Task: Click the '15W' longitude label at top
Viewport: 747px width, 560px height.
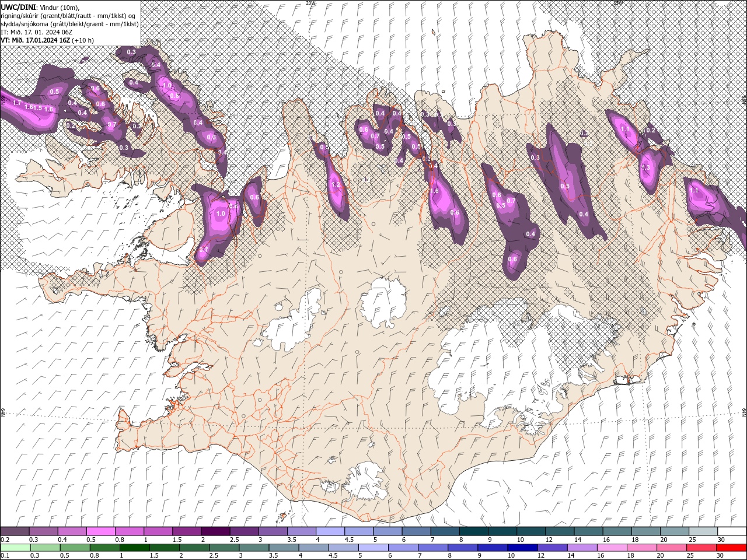Action: click(618, 3)
